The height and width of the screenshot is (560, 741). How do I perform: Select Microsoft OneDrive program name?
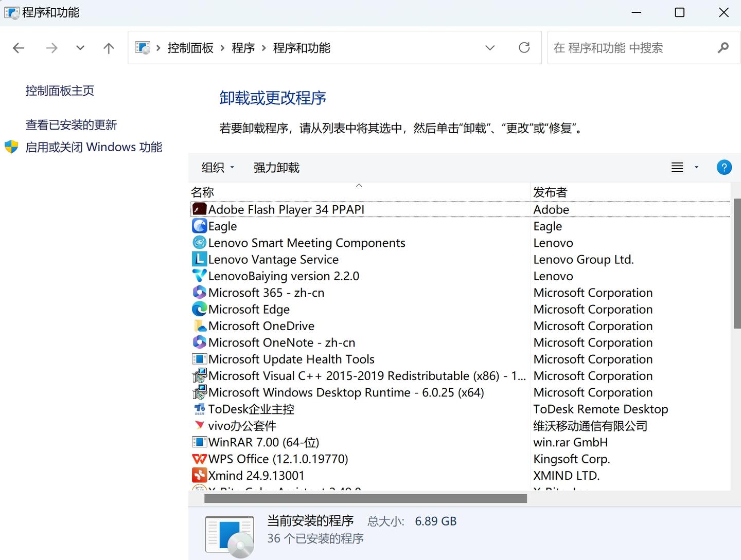261,326
